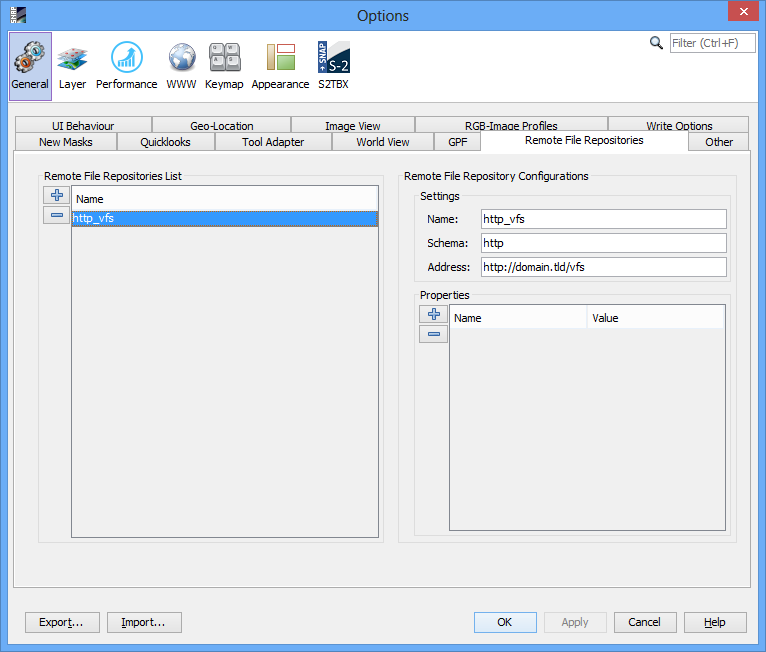The width and height of the screenshot is (766, 652).
Task: Open the General options category
Action: (x=30, y=66)
